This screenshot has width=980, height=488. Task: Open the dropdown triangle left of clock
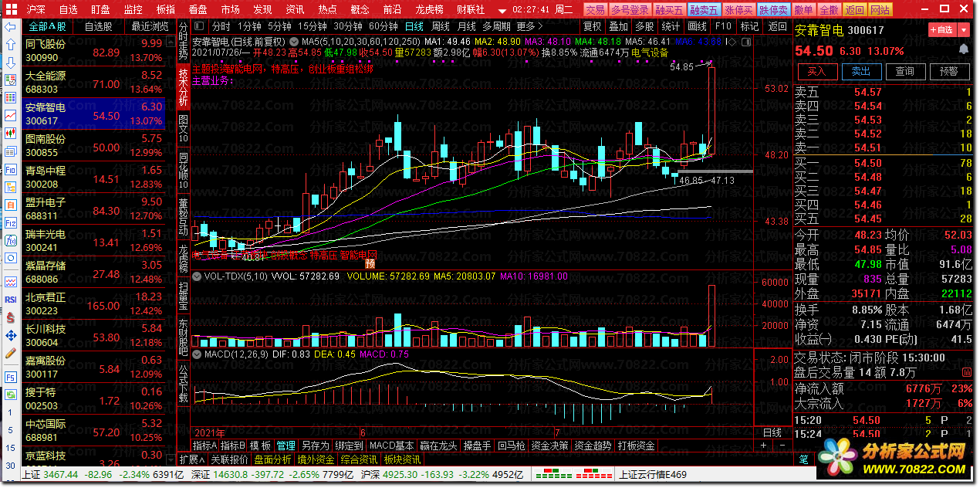(502, 10)
